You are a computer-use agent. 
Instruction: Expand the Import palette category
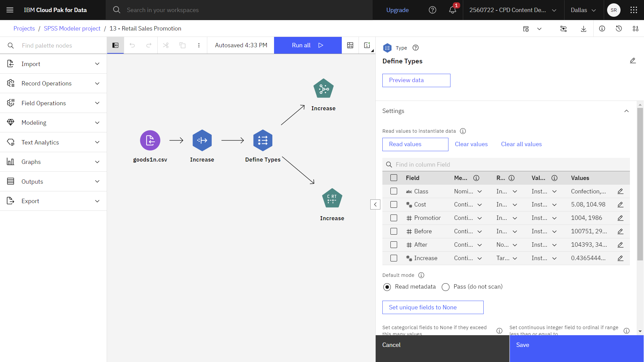coord(53,64)
